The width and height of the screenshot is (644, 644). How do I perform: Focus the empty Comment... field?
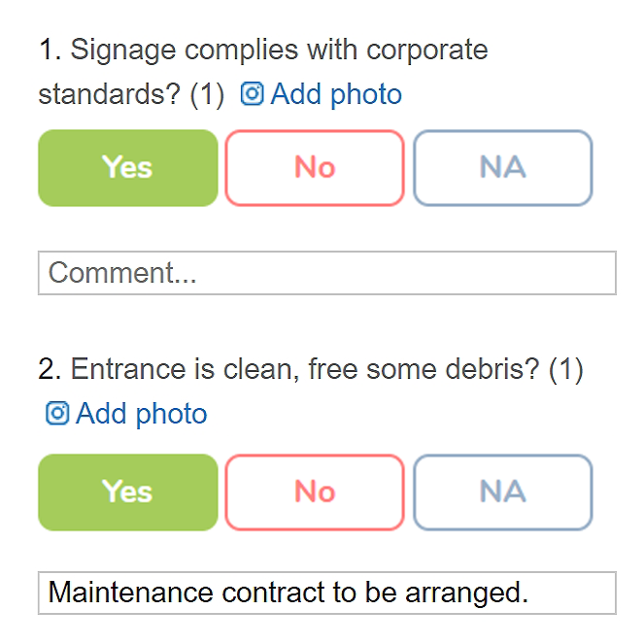[x=327, y=273]
